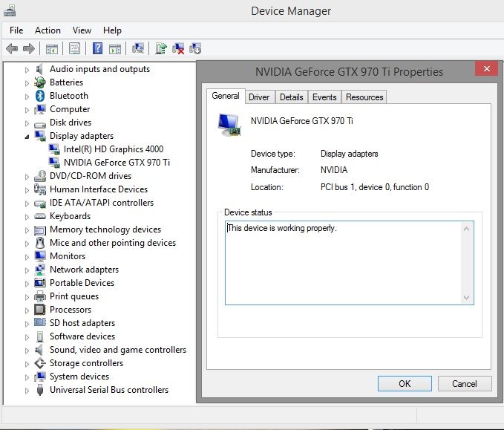Click the Forward arrow toolbar icon

(x=29, y=49)
